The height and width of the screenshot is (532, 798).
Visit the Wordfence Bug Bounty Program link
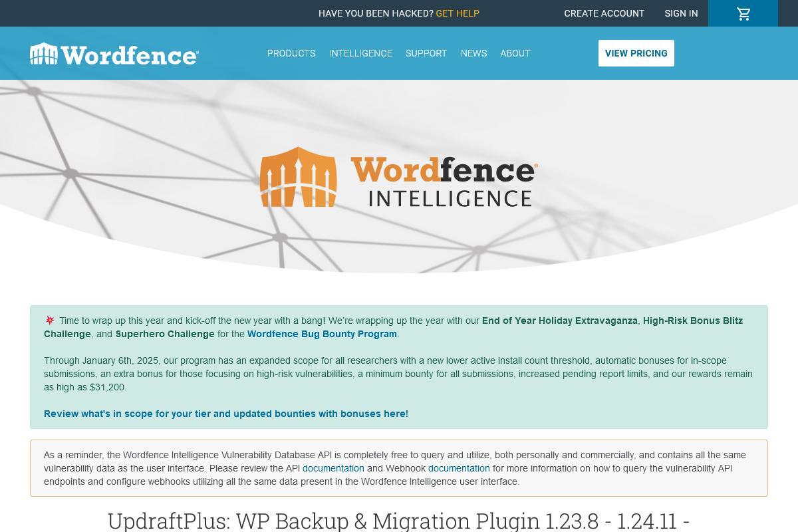(x=322, y=334)
